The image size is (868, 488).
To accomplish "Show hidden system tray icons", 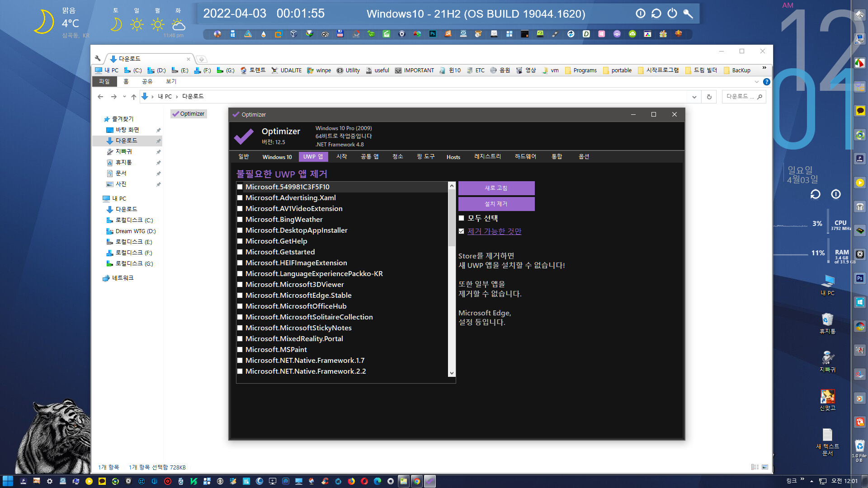I will tap(811, 481).
